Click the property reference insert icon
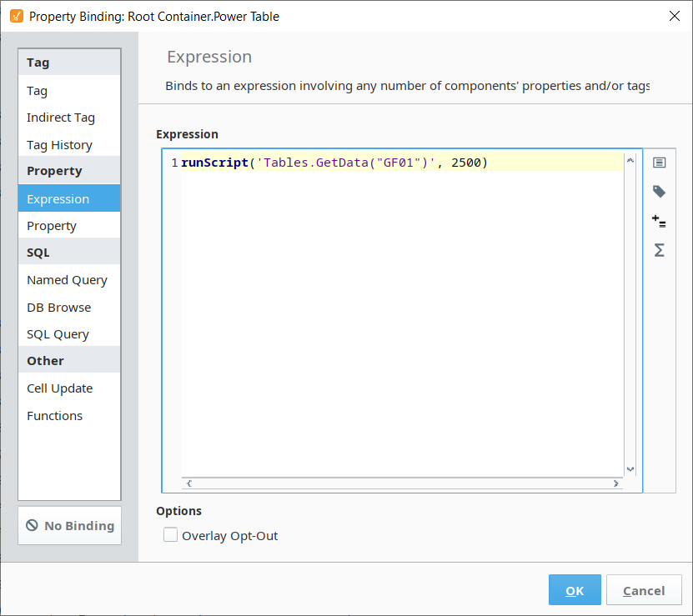 (x=659, y=163)
